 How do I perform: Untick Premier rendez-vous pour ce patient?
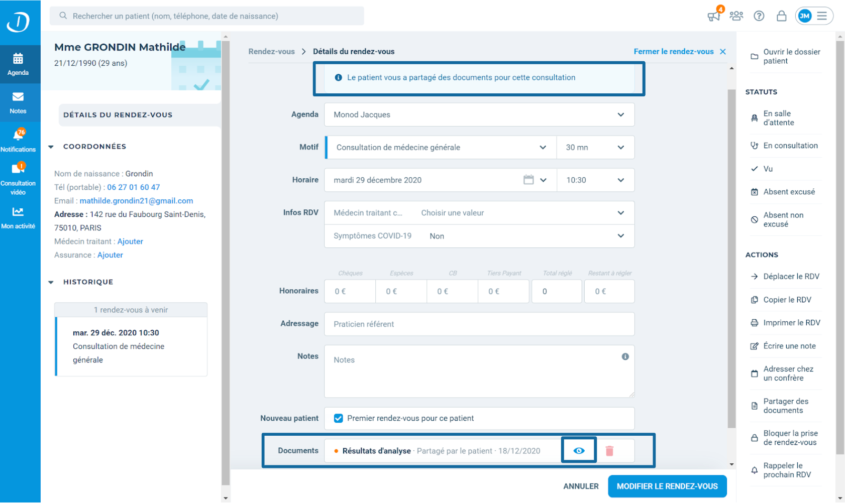point(339,418)
